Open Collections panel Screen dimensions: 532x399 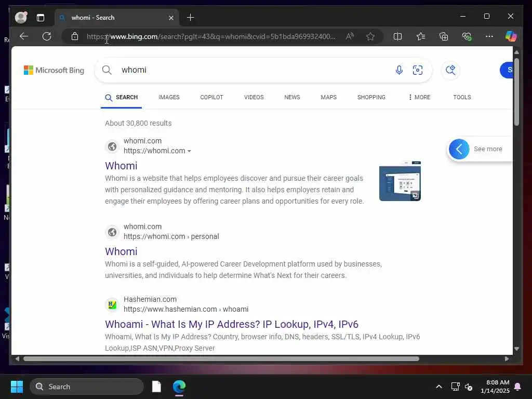[444, 36]
